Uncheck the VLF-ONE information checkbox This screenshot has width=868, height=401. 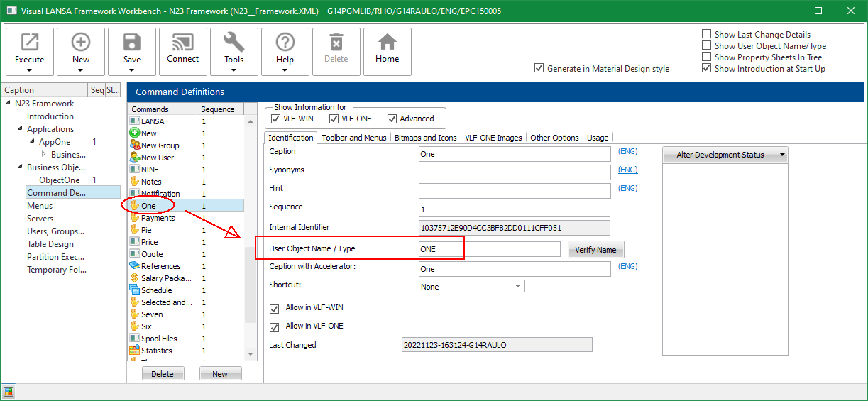tap(334, 119)
